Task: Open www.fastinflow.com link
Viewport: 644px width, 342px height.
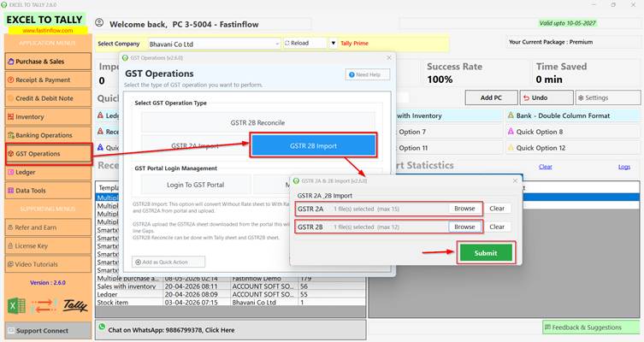Action: pos(48,31)
